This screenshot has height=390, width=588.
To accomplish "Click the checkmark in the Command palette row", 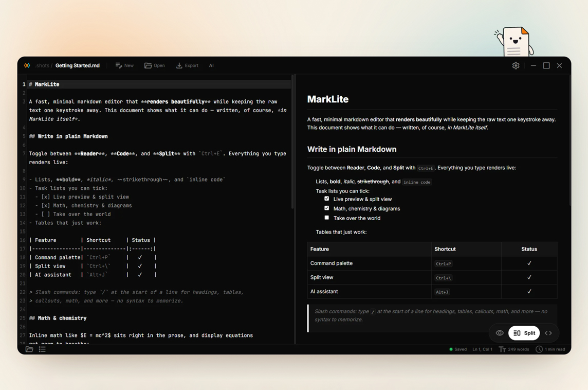I will (529, 263).
